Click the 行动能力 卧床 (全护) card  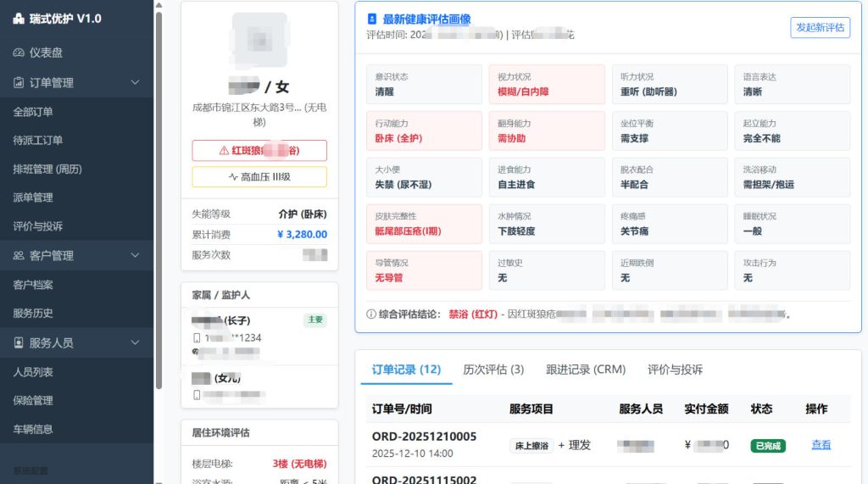(x=424, y=131)
